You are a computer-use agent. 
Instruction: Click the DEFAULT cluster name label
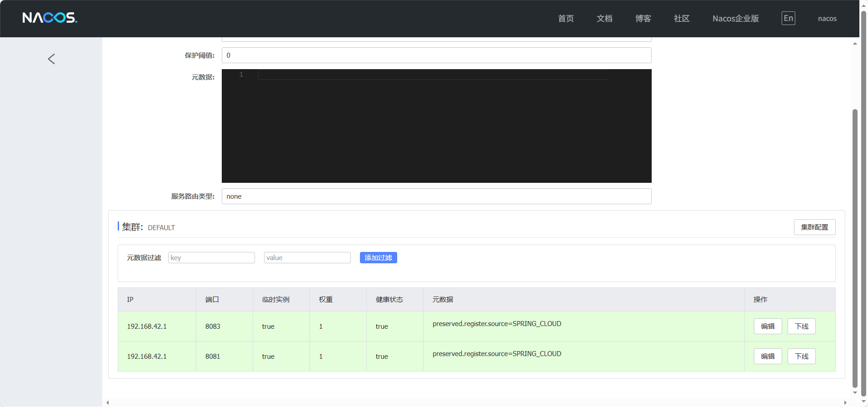(x=161, y=228)
